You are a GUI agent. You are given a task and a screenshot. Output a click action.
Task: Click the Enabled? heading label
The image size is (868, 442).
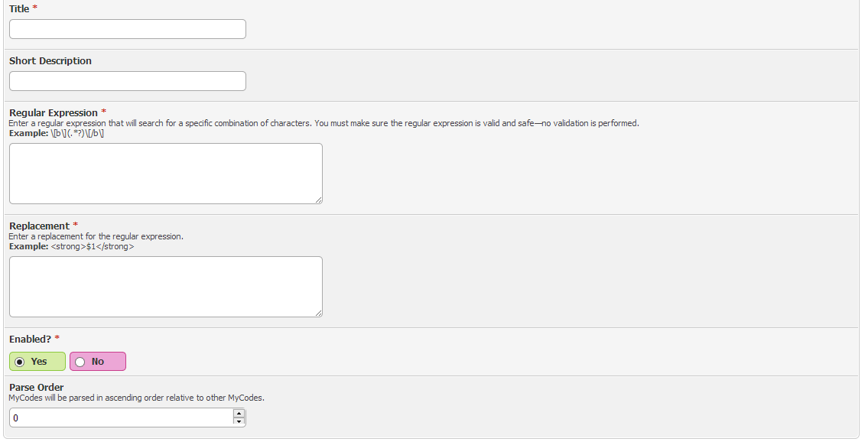[x=31, y=339]
